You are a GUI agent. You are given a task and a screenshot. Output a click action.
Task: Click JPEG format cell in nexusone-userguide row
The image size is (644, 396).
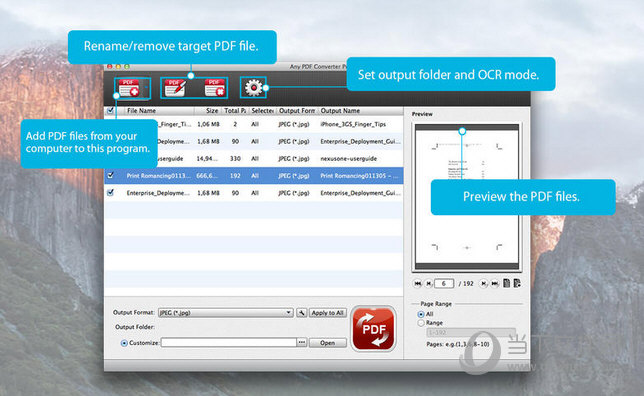click(294, 158)
